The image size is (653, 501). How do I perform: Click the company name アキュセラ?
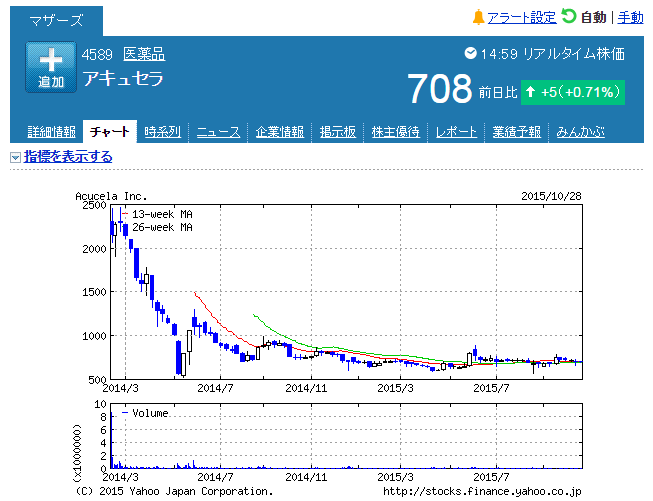click(123, 79)
